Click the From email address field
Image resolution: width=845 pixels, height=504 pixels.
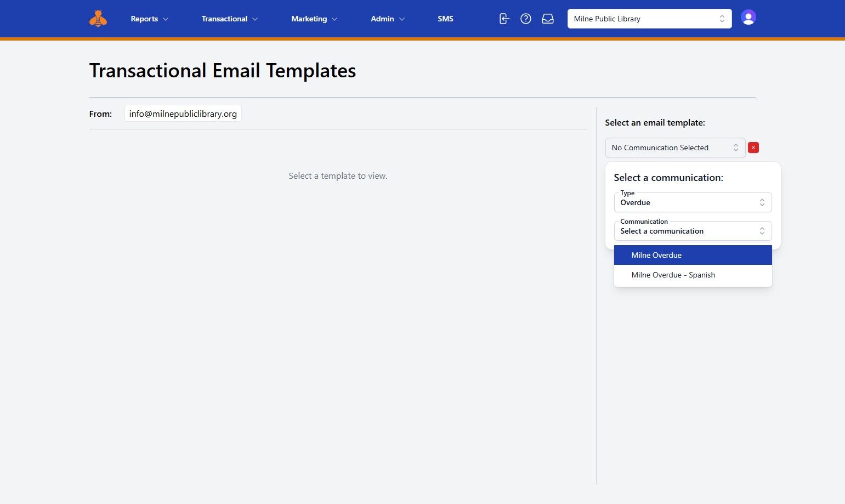click(183, 114)
